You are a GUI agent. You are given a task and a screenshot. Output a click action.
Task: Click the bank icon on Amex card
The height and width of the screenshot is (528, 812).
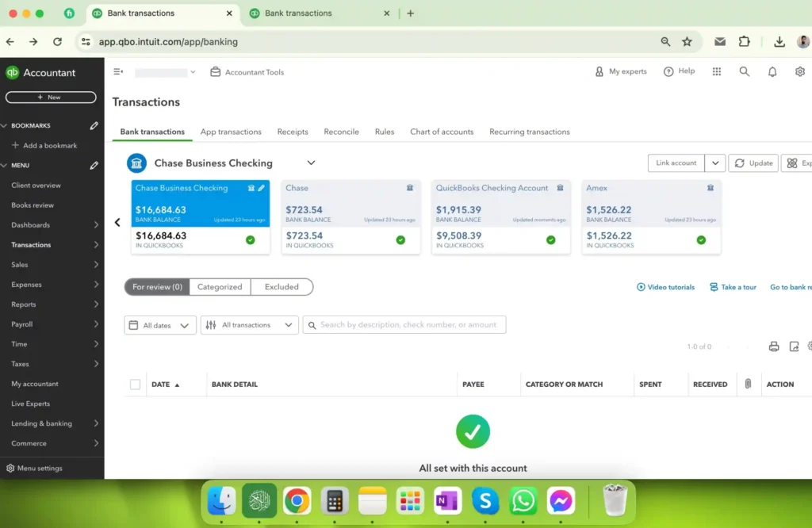(710, 188)
